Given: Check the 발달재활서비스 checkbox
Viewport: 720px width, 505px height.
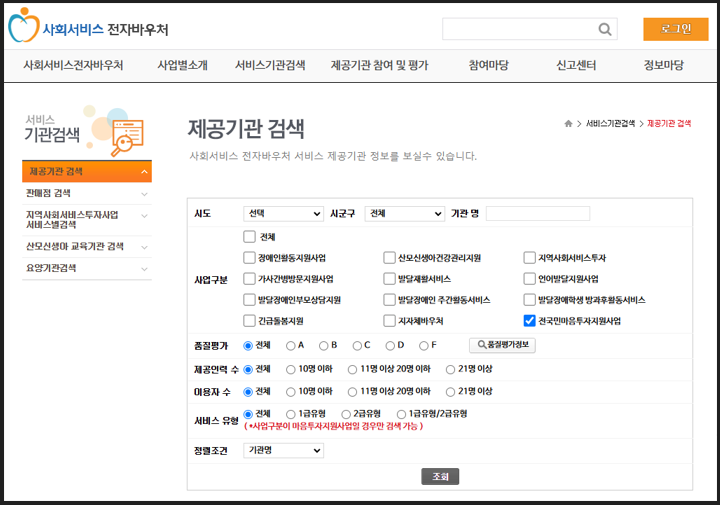Looking at the screenshot, I should coord(389,279).
